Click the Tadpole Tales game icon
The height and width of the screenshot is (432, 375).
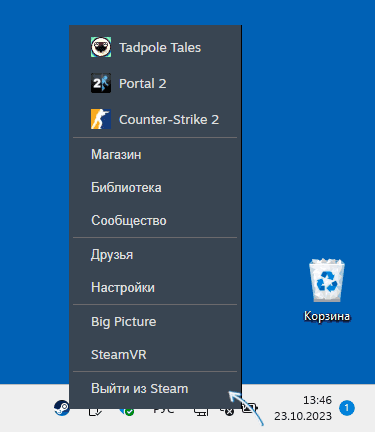pyautogui.click(x=101, y=47)
